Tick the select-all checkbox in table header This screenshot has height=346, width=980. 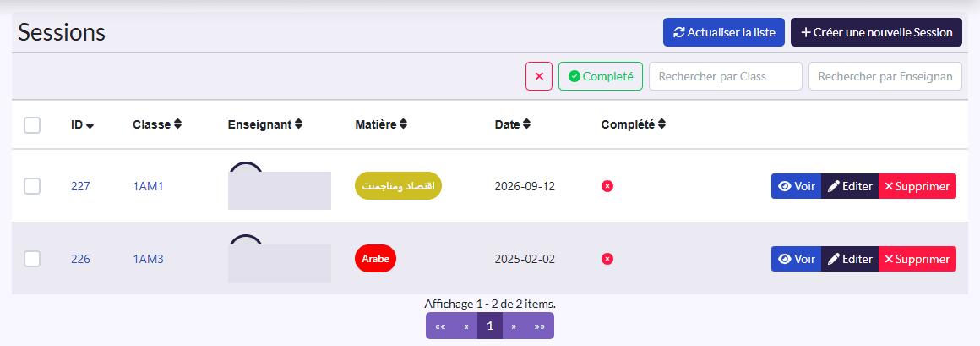[32, 124]
